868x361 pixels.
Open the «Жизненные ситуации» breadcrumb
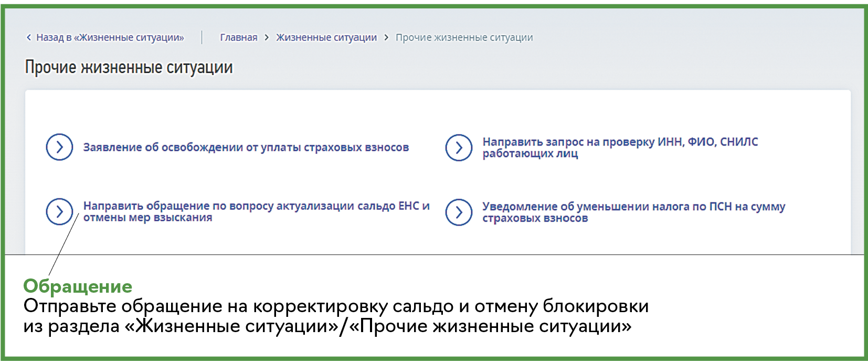pyautogui.click(x=326, y=37)
